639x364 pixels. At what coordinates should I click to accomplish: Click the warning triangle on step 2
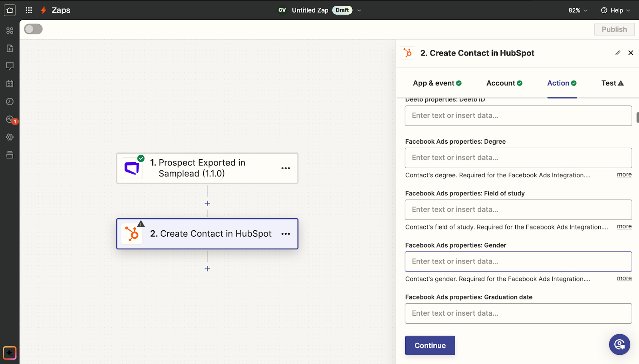[141, 224]
